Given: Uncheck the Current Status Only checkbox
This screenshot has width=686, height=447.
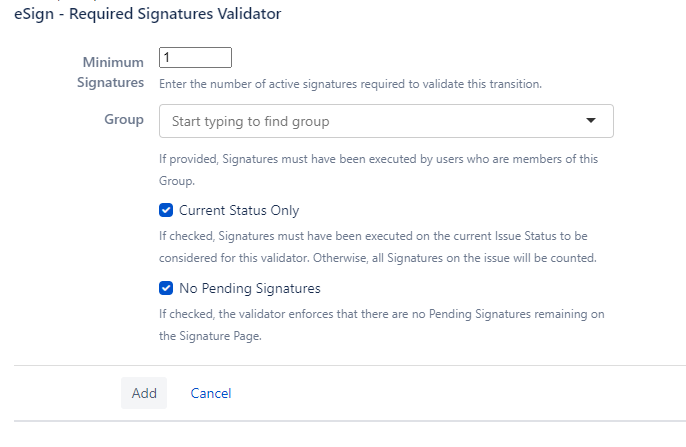Looking at the screenshot, I should tap(167, 211).
